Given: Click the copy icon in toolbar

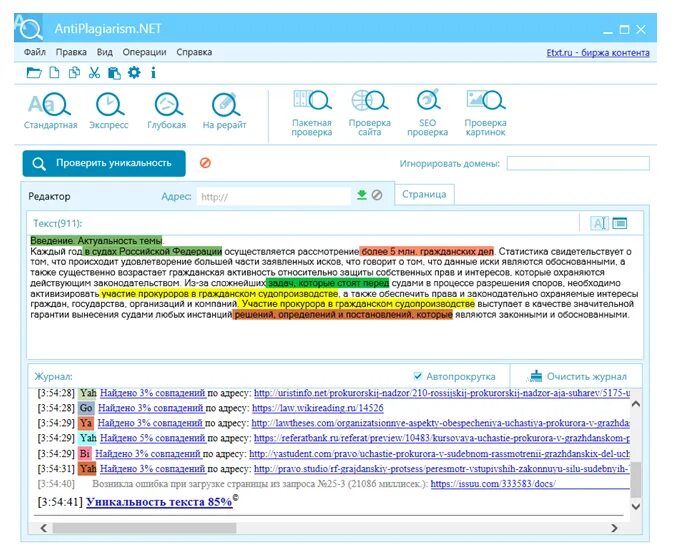Looking at the screenshot, I should [x=74, y=73].
